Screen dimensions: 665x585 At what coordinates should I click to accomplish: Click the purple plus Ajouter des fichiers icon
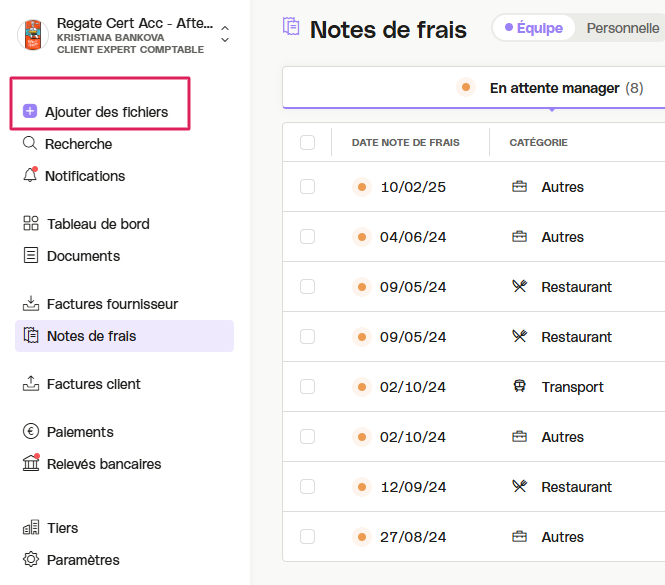click(x=30, y=111)
